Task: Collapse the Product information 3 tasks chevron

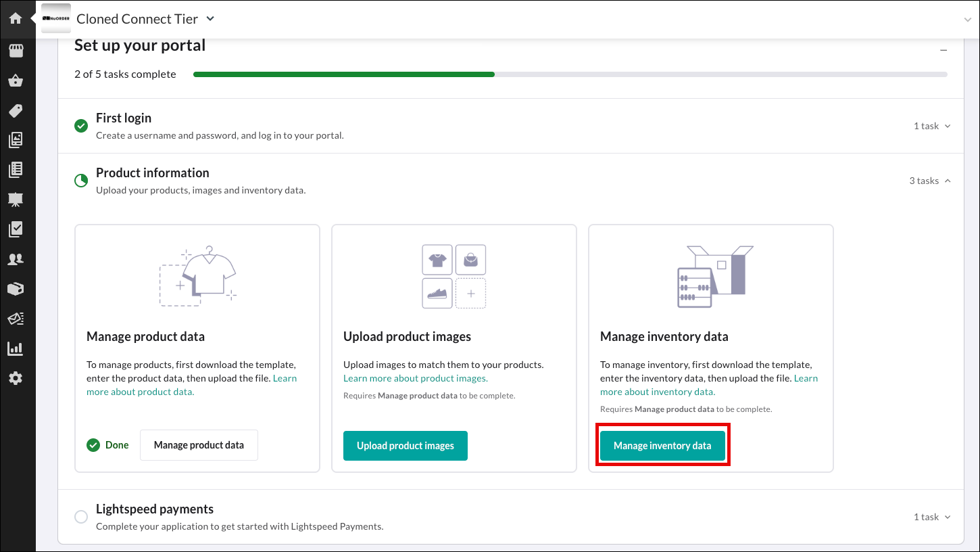Action: [x=947, y=181]
